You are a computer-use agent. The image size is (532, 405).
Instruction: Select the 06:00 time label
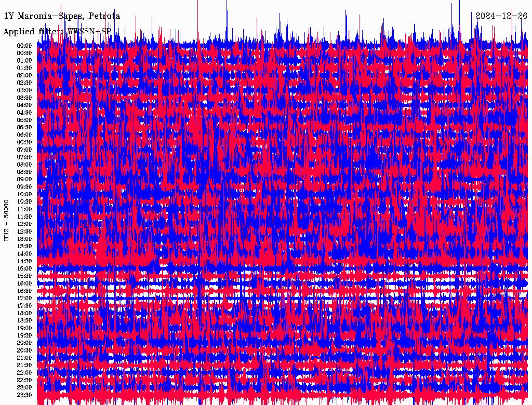click(24, 135)
